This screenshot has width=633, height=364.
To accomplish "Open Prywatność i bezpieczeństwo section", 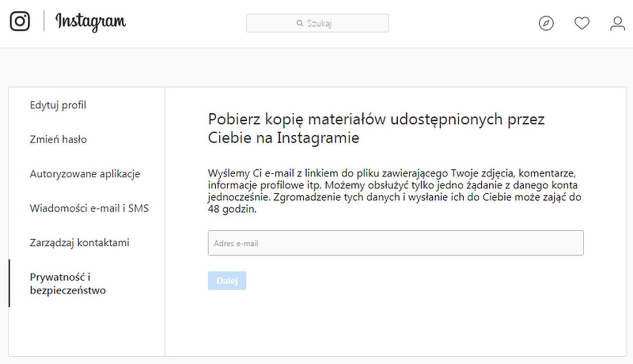I will click(x=68, y=283).
